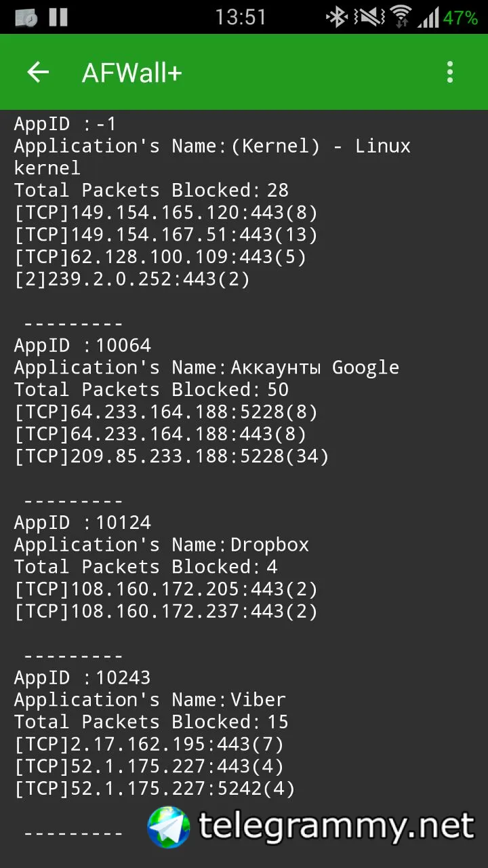488x868 pixels.
Task: Select the AppID 10064 line
Action: (x=83, y=346)
